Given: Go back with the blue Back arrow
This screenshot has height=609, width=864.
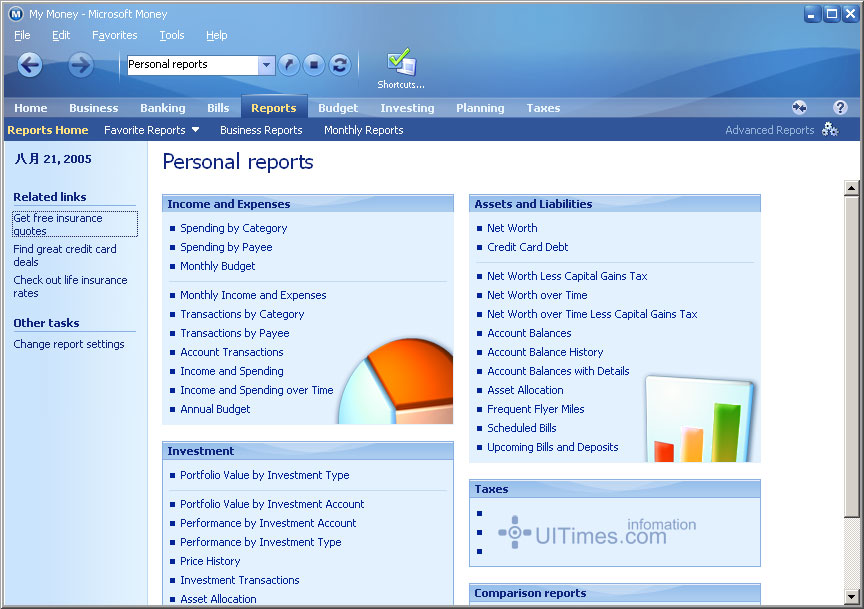Looking at the screenshot, I should point(30,65).
